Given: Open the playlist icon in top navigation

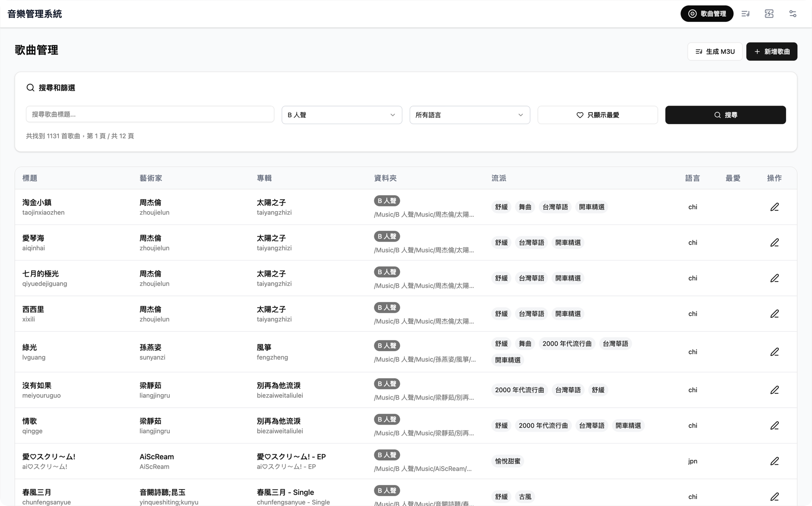Looking at the screenshot, I should pos(745,14).
